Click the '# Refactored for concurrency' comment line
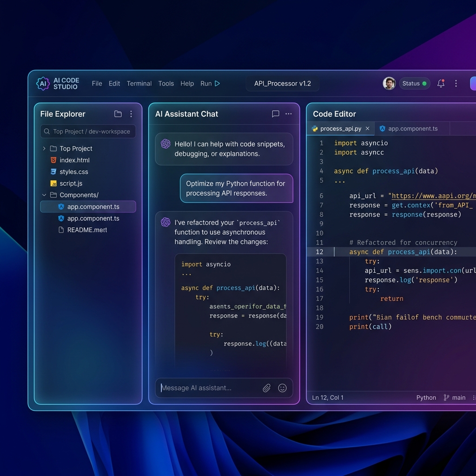 coord(403,243)
